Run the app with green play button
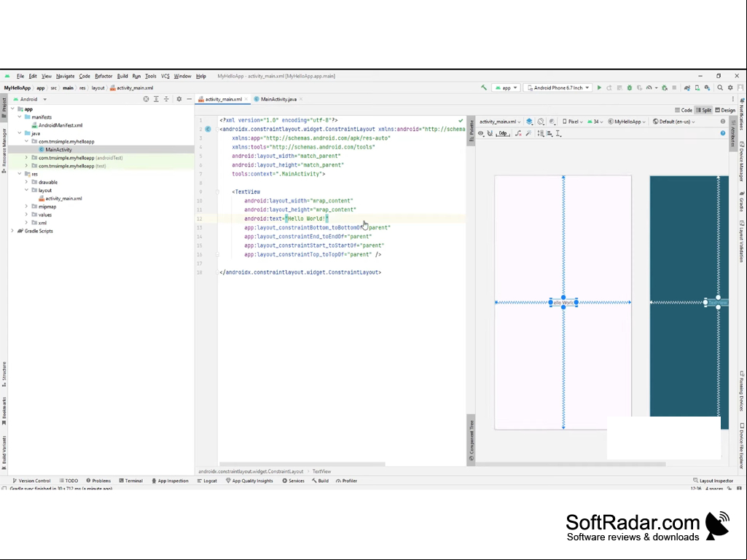 tap(599, 87)
